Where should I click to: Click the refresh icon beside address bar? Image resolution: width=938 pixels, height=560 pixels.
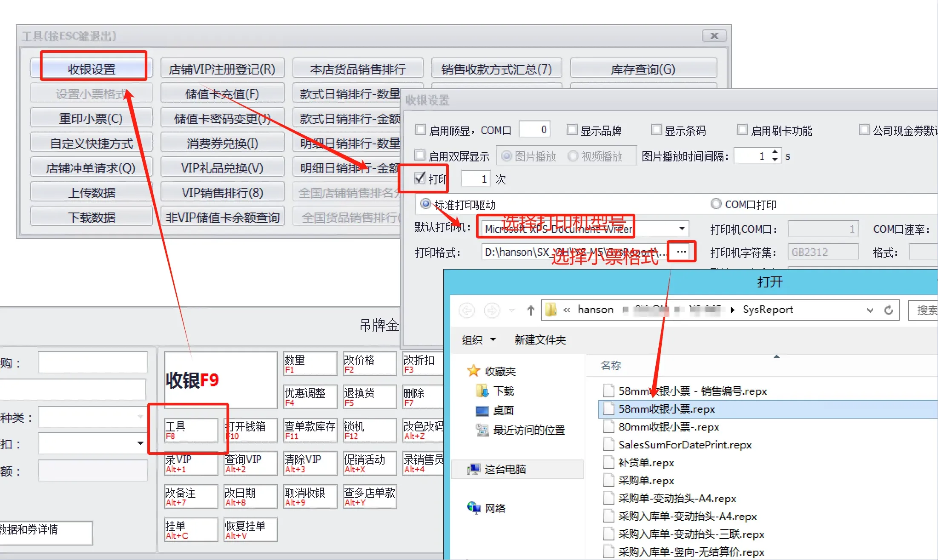888,310
